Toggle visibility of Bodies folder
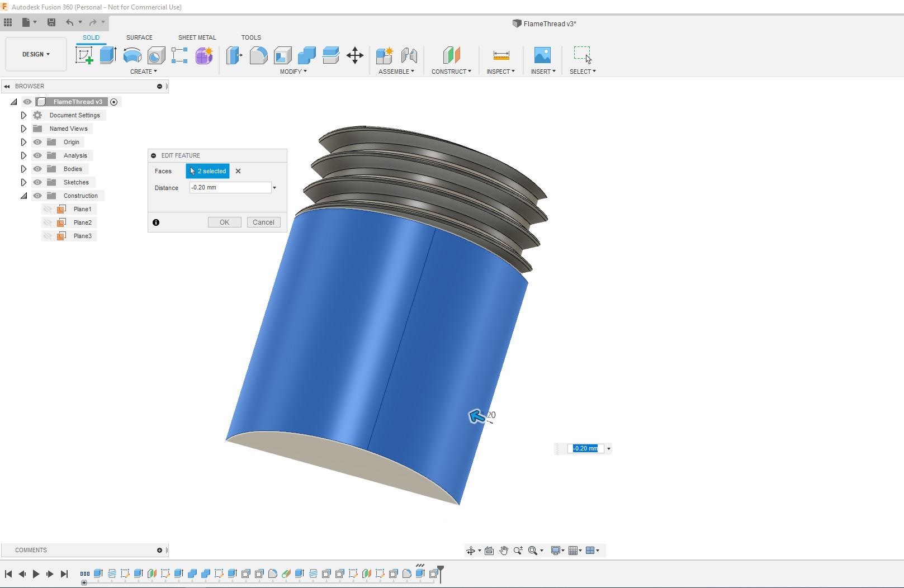 37,169
